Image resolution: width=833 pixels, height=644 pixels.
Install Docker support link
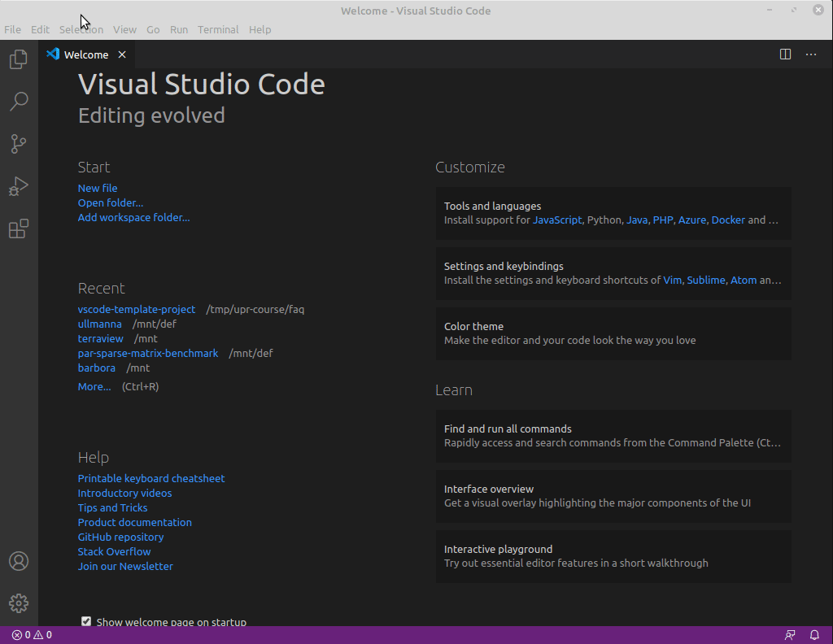point(728,220)
